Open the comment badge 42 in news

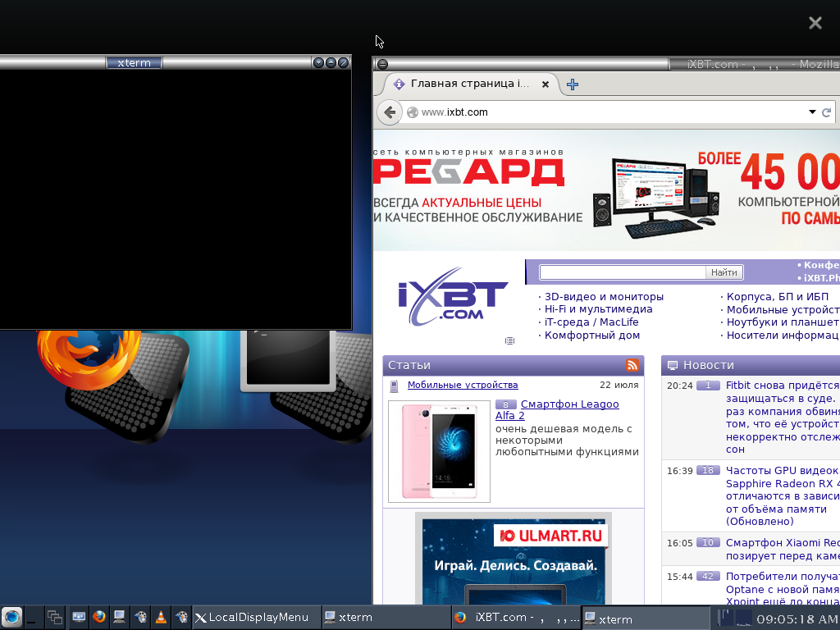708,576
